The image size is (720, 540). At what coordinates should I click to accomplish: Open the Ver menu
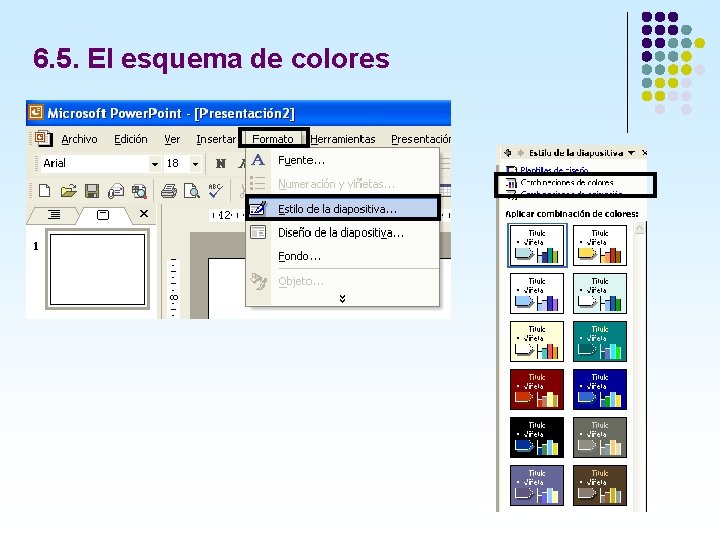tap(172, 139)
